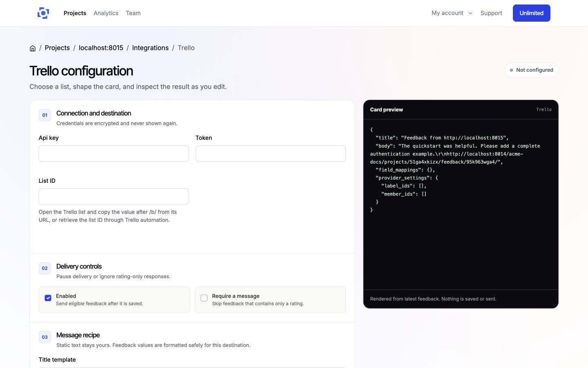Click the Title template label

(x=57, y=360)
